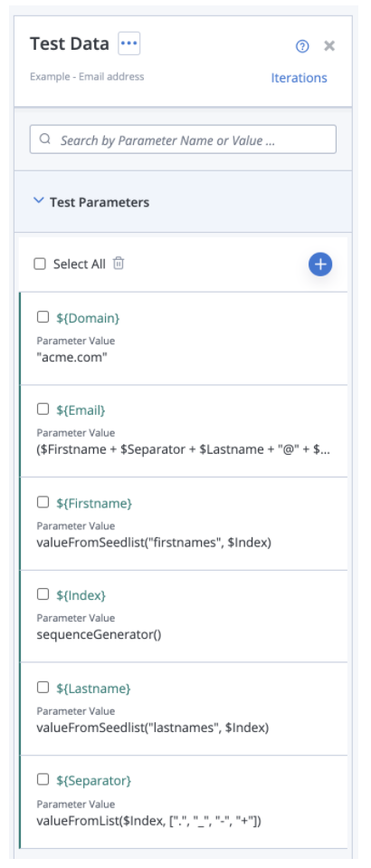Enable the ${Index} parameter checkbox
This screenshot has height=868, width=371.
click(x=43, y=594)
